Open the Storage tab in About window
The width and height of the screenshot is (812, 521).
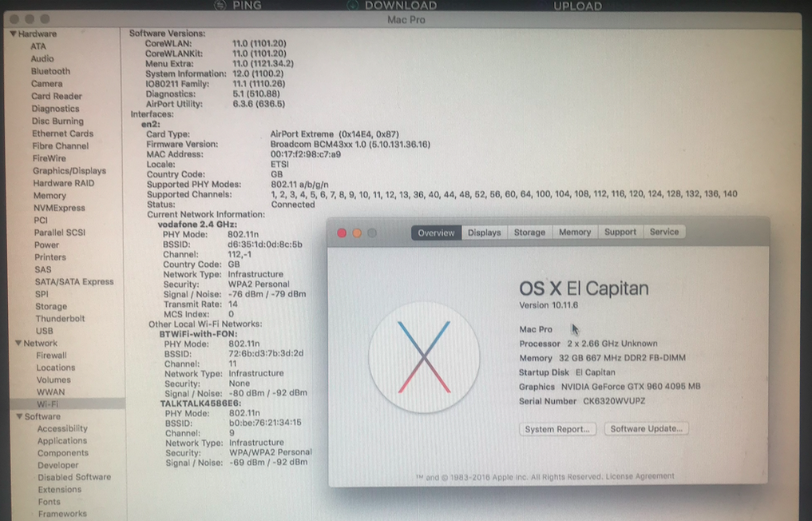[x=529, y=233]
